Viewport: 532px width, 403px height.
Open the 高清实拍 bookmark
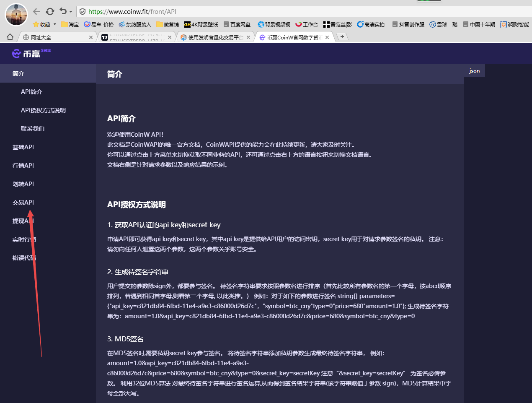point(372,24)
